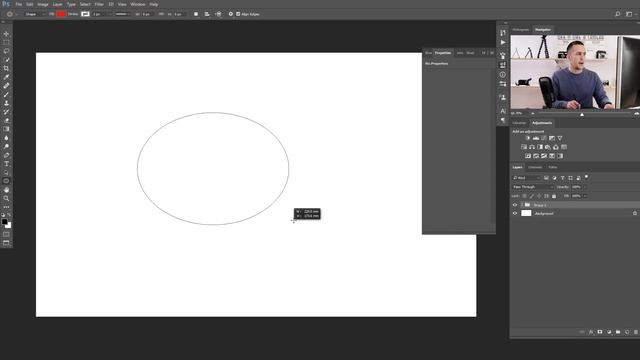The image size is (640, 360).
Task: Toggle lock image pixels brush icon
Action: click(531, 196)
